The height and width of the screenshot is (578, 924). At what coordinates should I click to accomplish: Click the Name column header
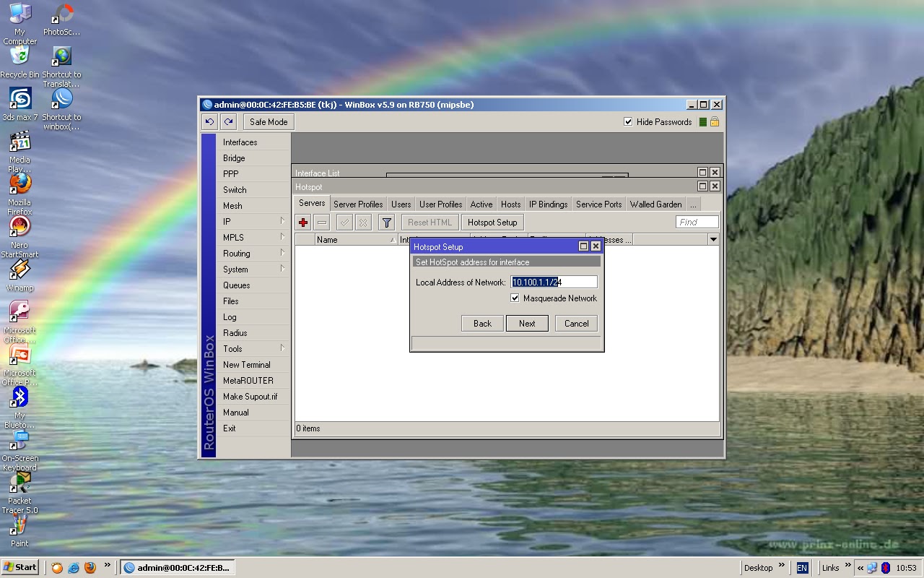[356, 240]
